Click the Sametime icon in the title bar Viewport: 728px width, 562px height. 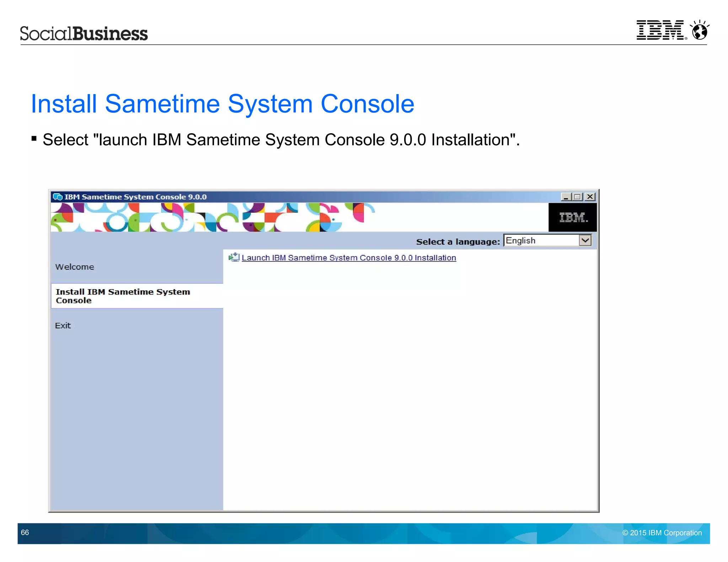(x=58, y=197)
